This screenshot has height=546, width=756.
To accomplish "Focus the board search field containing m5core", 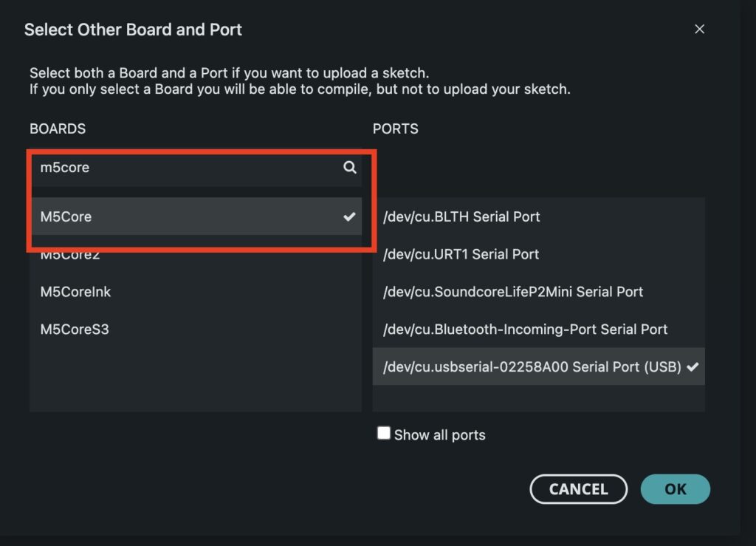I will pos(196,168).
